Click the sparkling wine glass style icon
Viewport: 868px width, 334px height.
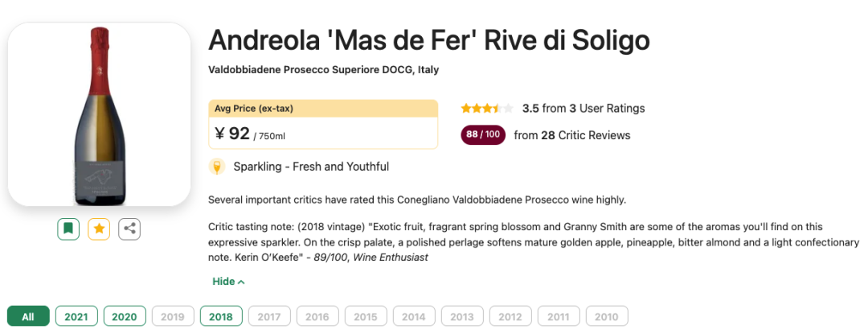[x=217, y=167]
